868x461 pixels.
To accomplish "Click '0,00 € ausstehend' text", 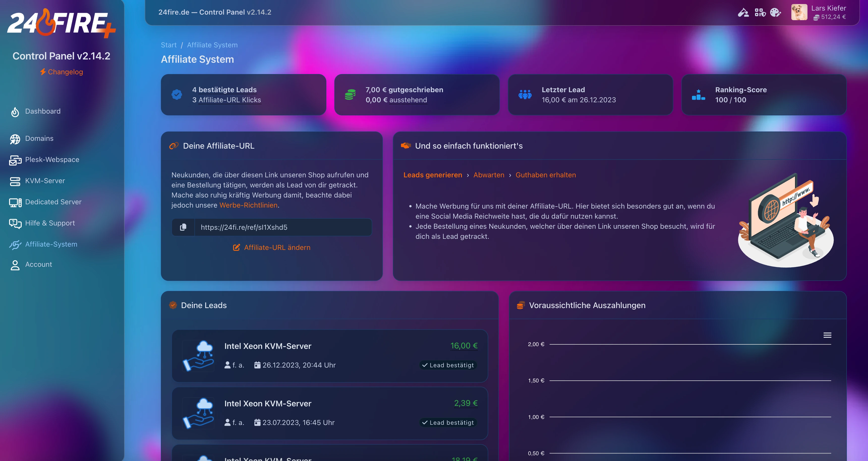I will (x=396, y=100).
